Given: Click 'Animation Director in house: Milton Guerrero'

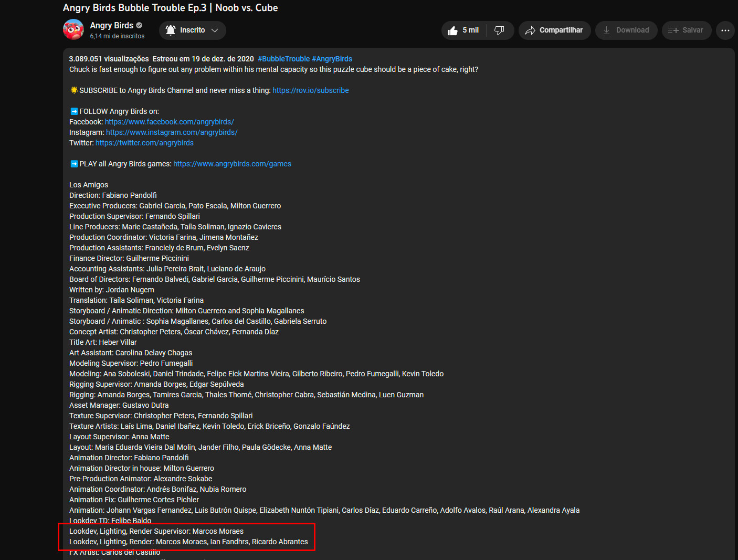Looking at the screenshot, I should [x=142, y=468].
